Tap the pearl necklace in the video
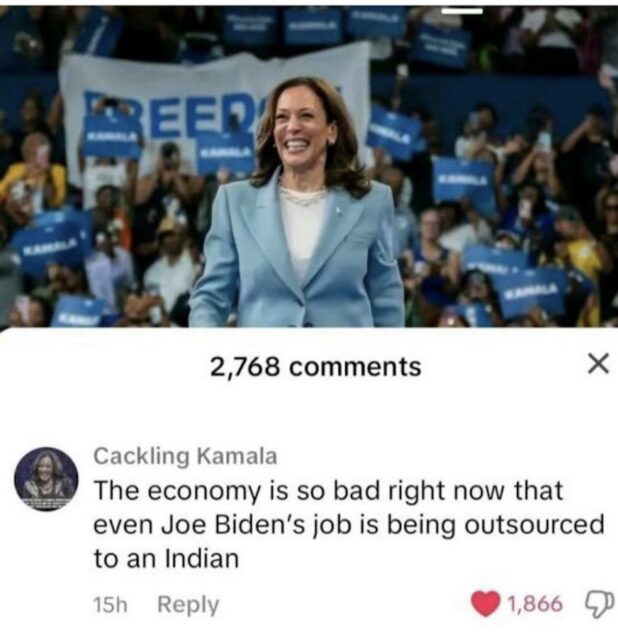Image resolution: width=618 pixels, height=637 pixels. 302,195
